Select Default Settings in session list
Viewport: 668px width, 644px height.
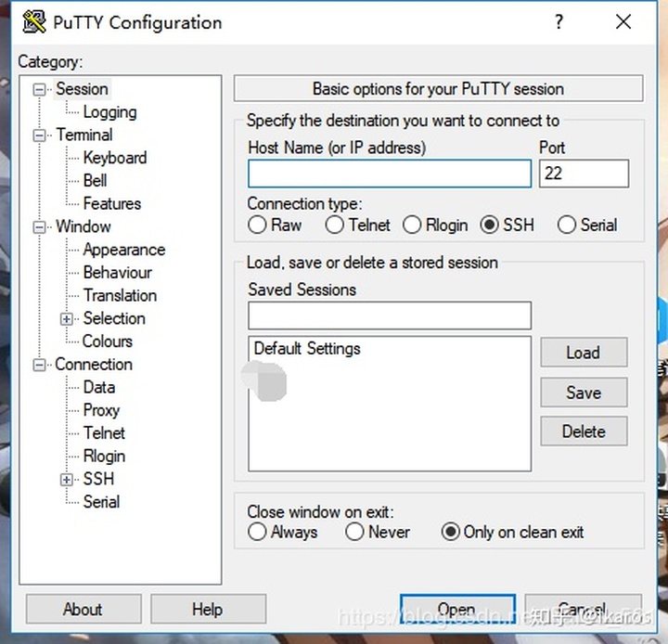coord(307,349)
